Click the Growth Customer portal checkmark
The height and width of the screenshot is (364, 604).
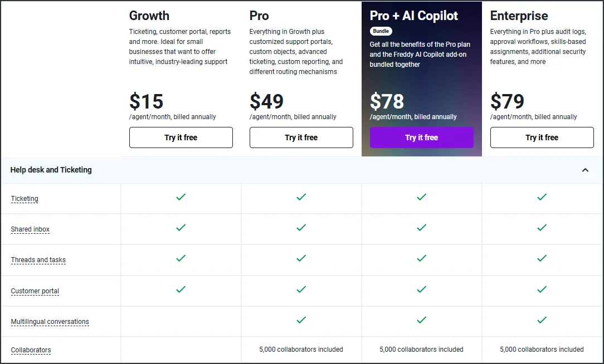tap(181, 289)
